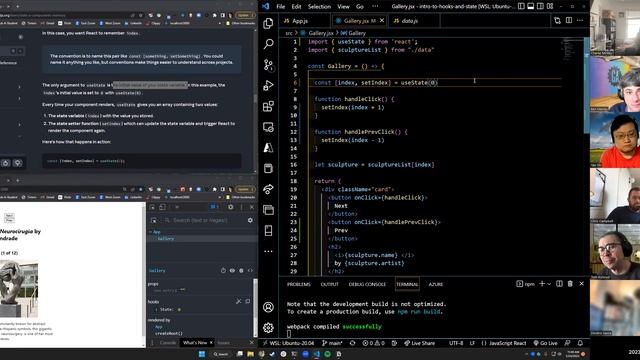Click the sculpture image in the browser page
This screenshot has height=360, width=640.
[19, 289]
